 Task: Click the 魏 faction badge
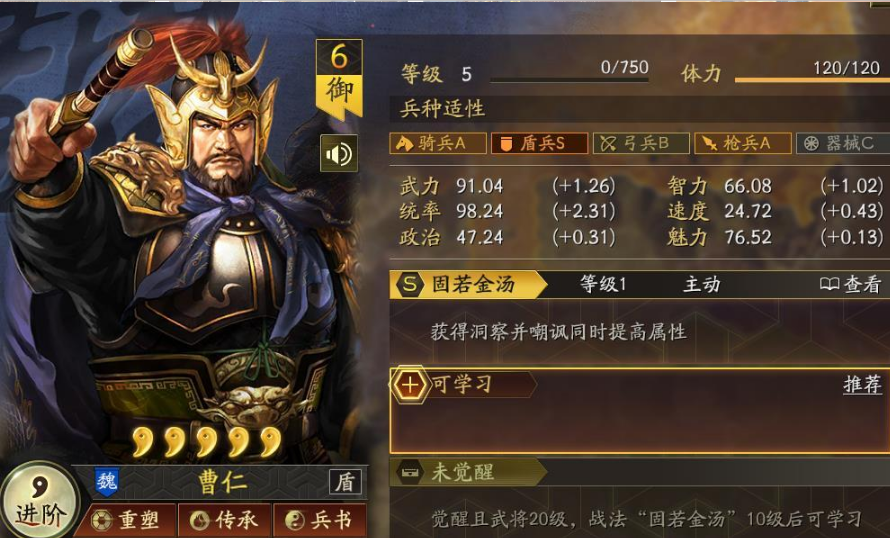click(x=107, y=481)
